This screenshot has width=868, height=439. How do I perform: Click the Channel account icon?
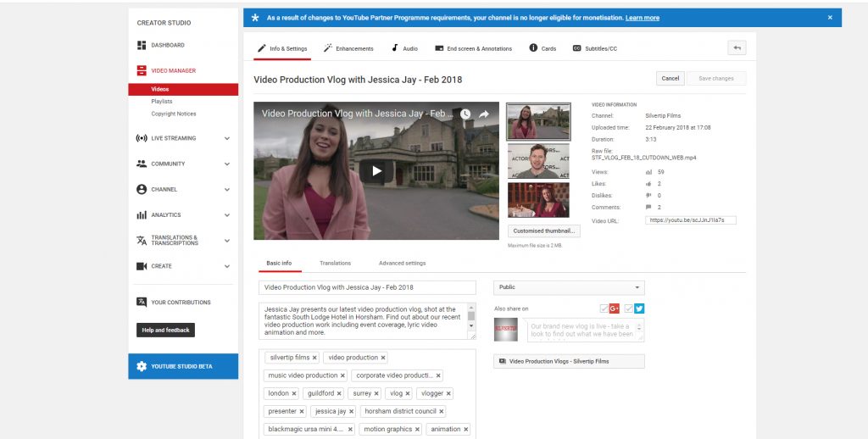point(142,189)
